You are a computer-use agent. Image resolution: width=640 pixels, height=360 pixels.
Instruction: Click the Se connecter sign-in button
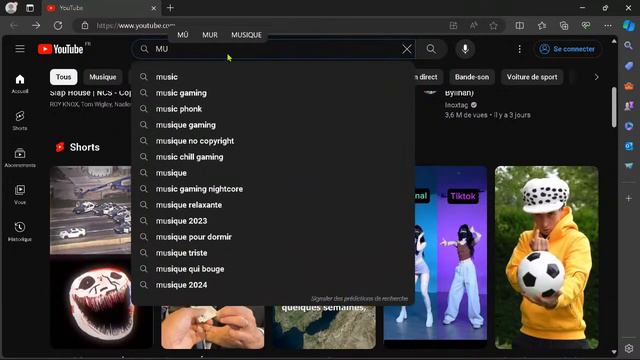coord(568,49)
